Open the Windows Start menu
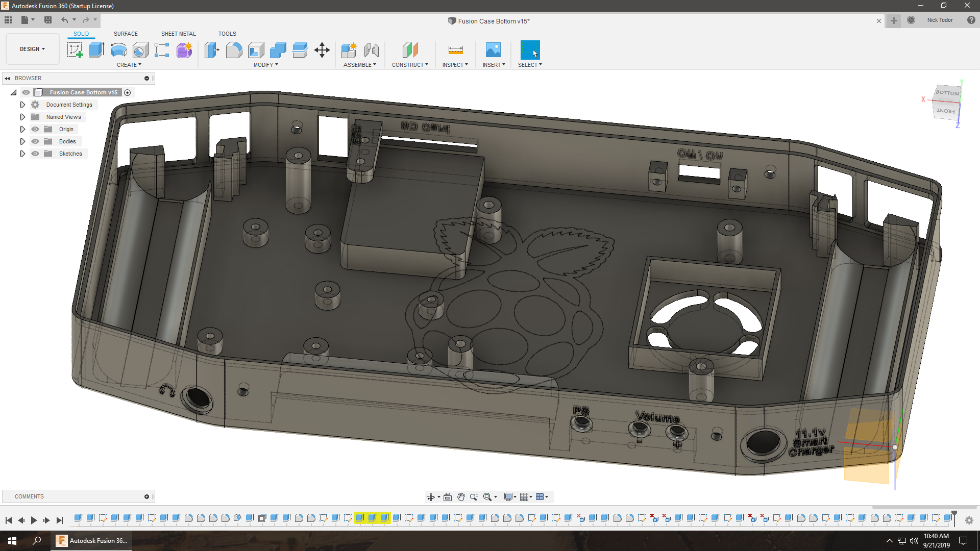Screen dimensions: 980x551 [x=12, y=541]
